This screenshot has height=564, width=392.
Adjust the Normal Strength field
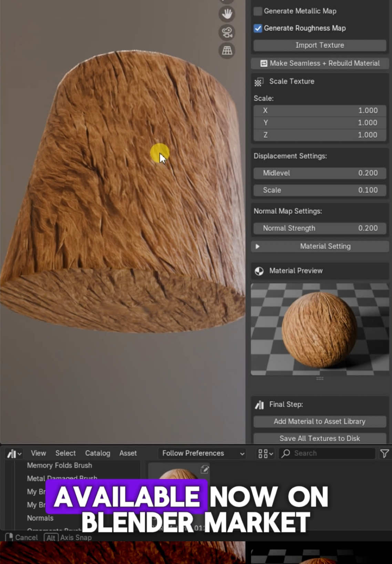(x=320, y=228)
